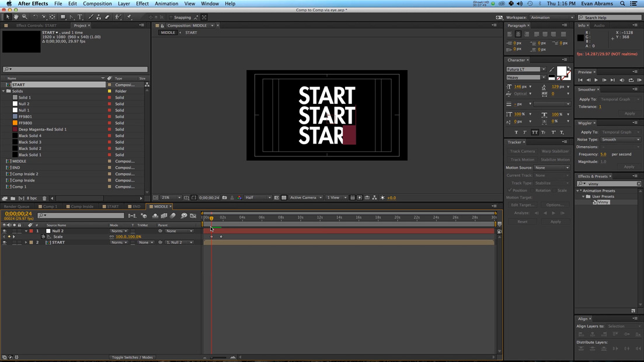
Task: Open the volume control in menu bar
Action: [x=520, y=4]
